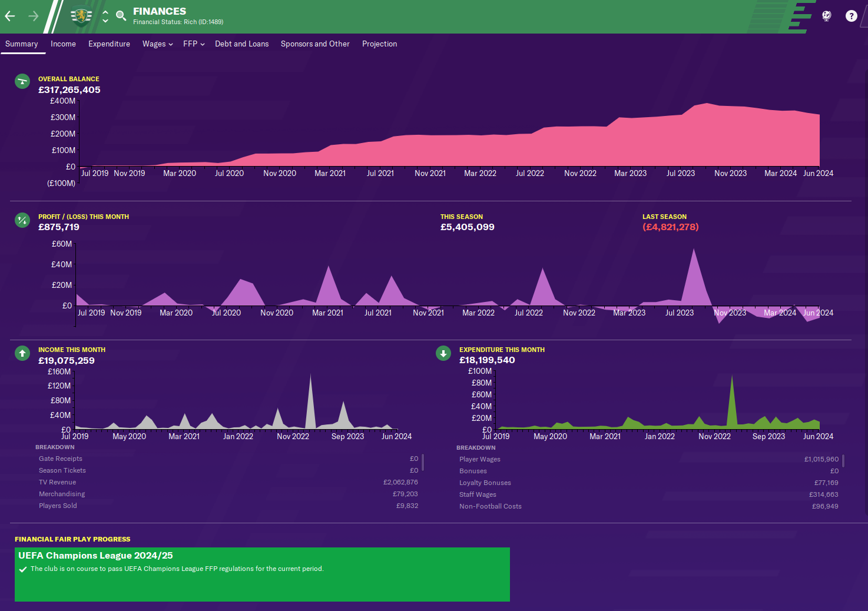Click the Overall Balance scale icon
This screenshot has height=611, width=868.
[22, 81]
